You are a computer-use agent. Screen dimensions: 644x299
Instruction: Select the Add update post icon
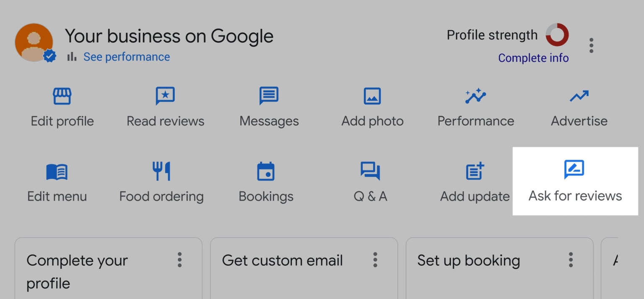tap(475, 171)
